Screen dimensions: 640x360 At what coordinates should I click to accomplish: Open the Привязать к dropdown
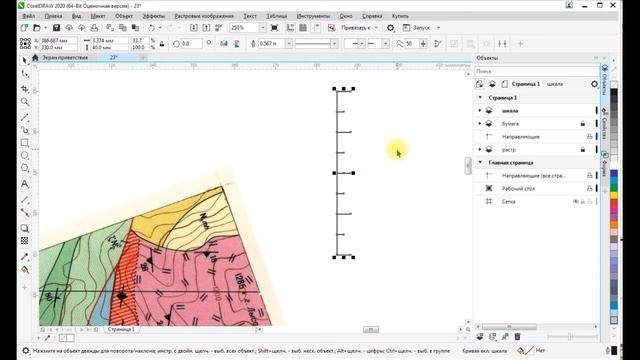tap(376, 28)
